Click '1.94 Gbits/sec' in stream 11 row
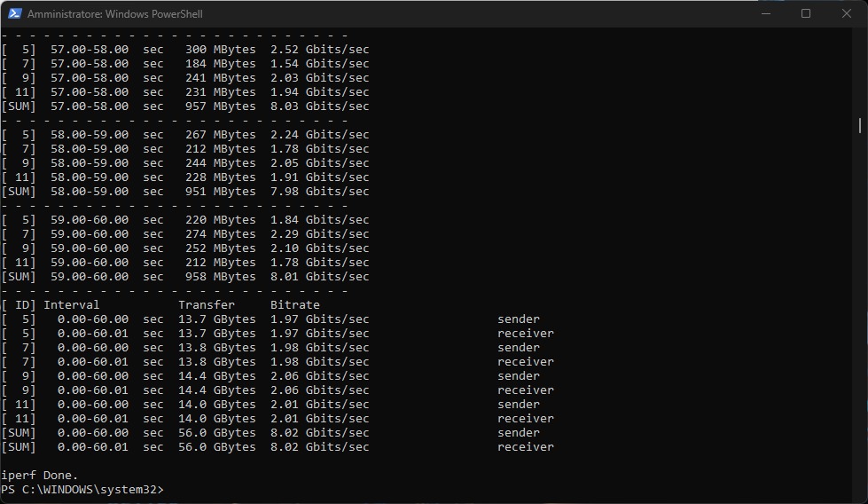The image size is (868, 504). (x=320, y=92)
